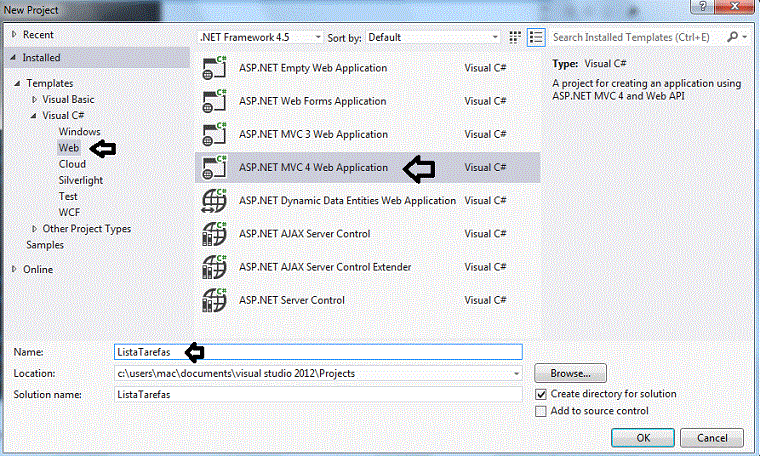This screenshot has width=760, height=456.
Task: Select ASP.NET Dynamic Data Entities Web Application text
Action: pyautogui.click(x=347, y=201)
